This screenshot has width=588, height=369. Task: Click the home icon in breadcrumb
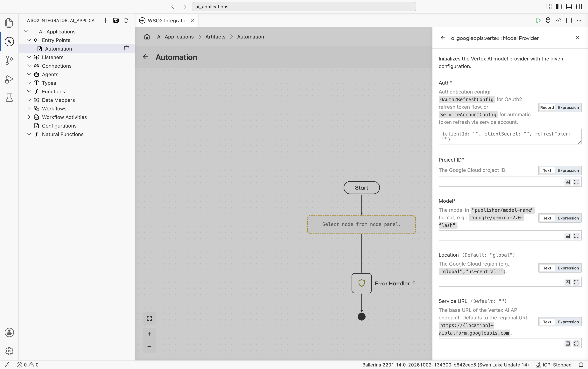pos(147,37)
